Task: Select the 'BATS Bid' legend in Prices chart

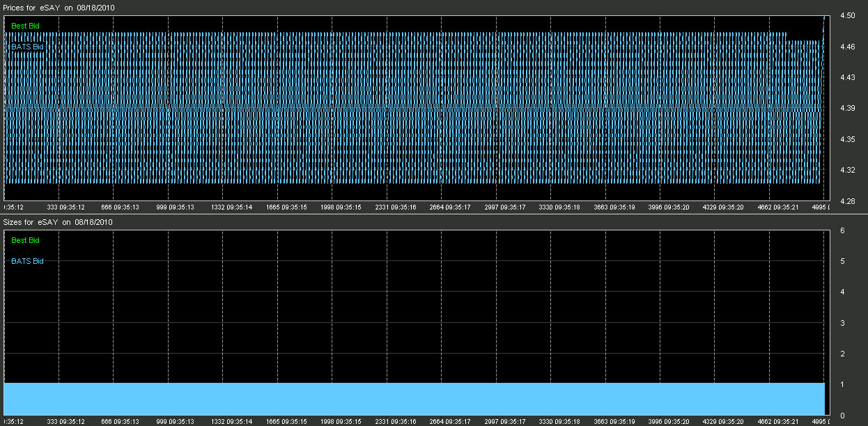Action: 28,47
